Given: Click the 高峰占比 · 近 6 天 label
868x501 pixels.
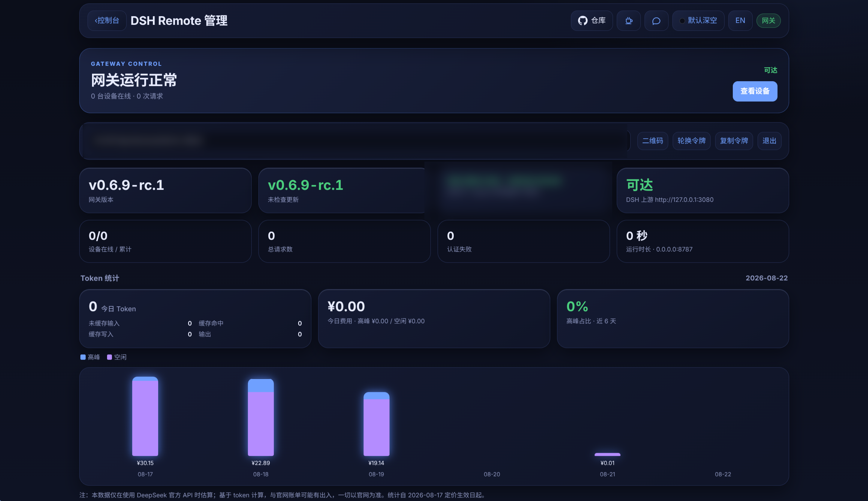Looking at the screenshot, I should [591, 321].
